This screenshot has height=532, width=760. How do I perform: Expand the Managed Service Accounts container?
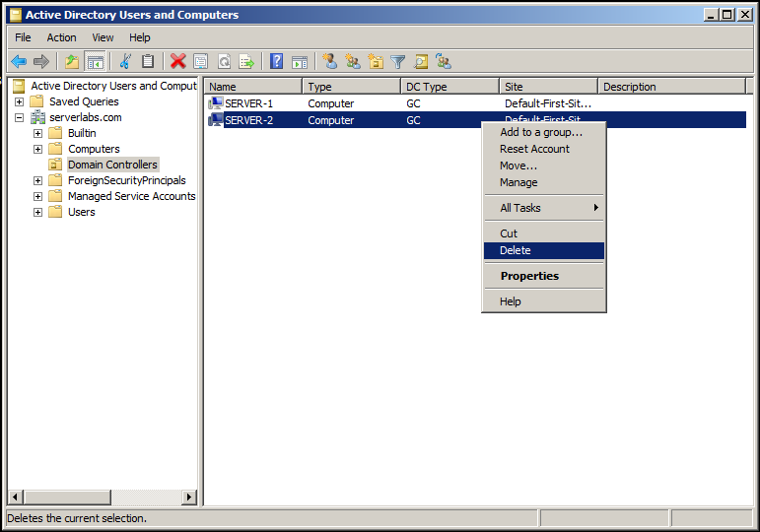pos(37,197)
